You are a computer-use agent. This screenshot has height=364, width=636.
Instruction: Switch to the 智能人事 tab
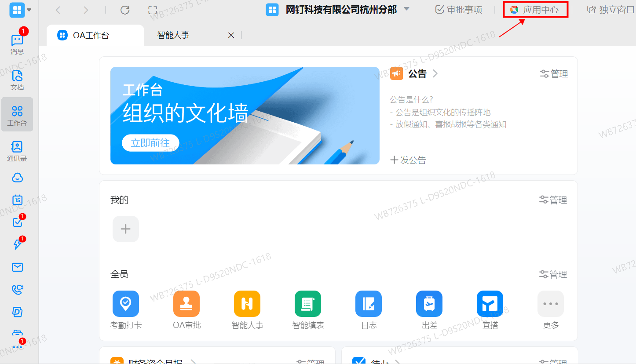click(x=172, y=35)
